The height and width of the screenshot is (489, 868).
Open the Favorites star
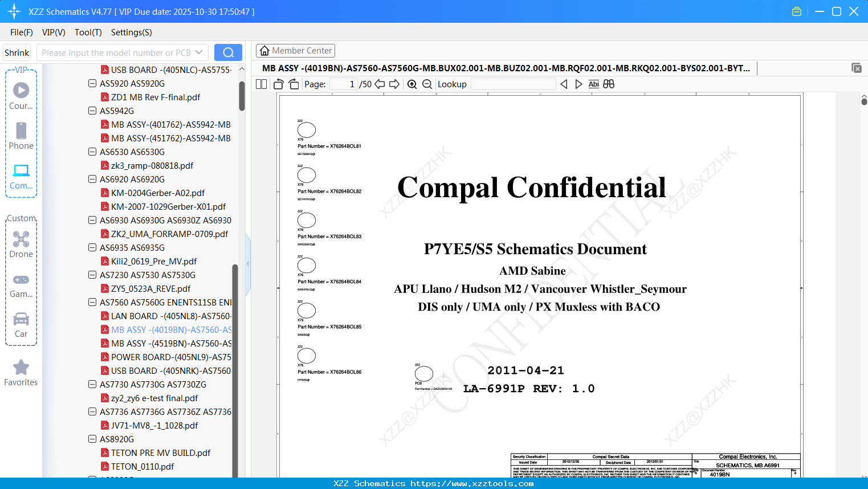pyautogui.click(x=21, y=373)
